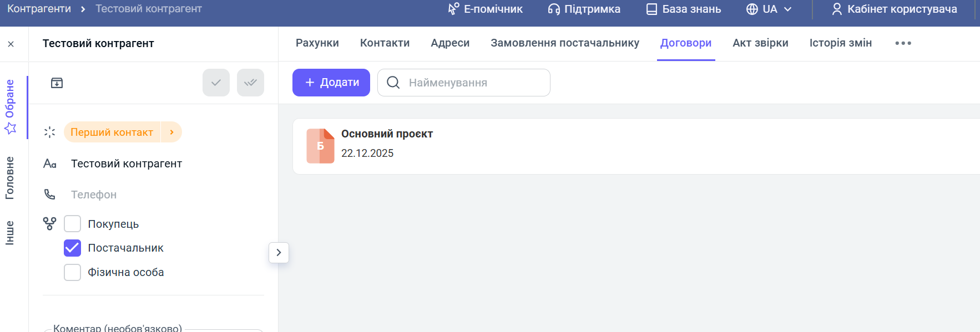Click Тестовий контрагент breadcrumb

pos(149,9)
